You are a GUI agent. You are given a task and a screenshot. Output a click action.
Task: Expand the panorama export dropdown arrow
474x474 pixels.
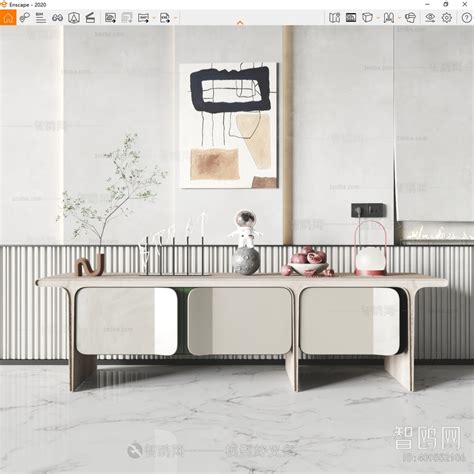tap(154, 18)
